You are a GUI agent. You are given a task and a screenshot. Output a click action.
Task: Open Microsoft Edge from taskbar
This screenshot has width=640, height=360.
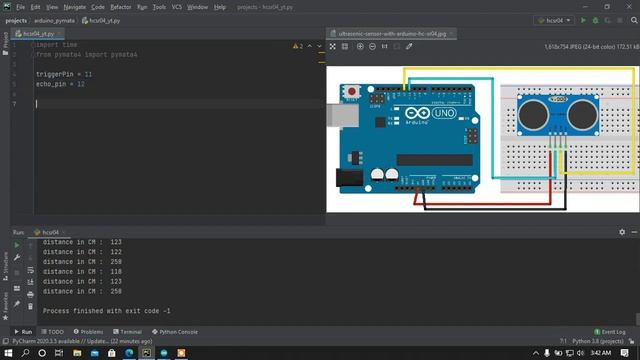coord(129,353)
